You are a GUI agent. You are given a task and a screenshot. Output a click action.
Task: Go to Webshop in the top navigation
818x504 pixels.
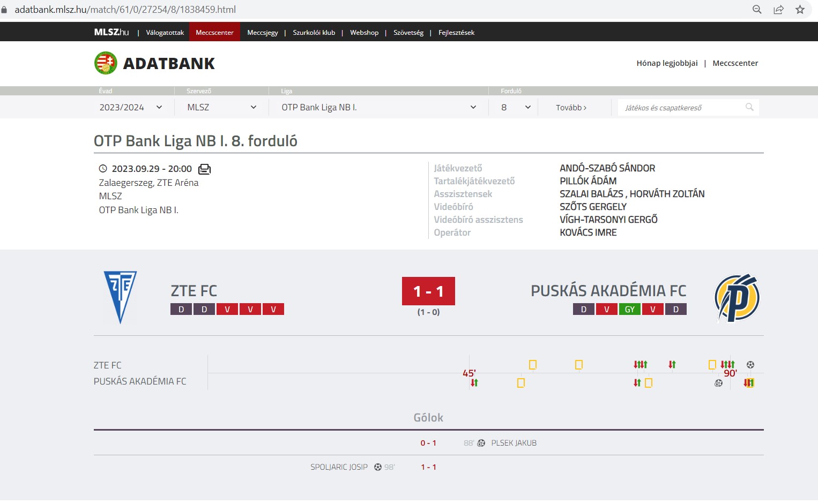pyautogui.click(x=365, y=33)
